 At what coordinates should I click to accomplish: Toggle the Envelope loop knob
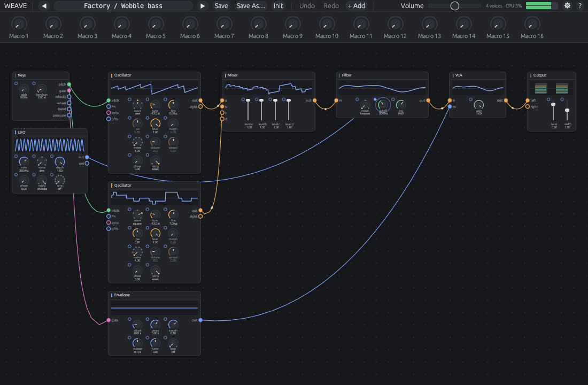coord(173,343)
